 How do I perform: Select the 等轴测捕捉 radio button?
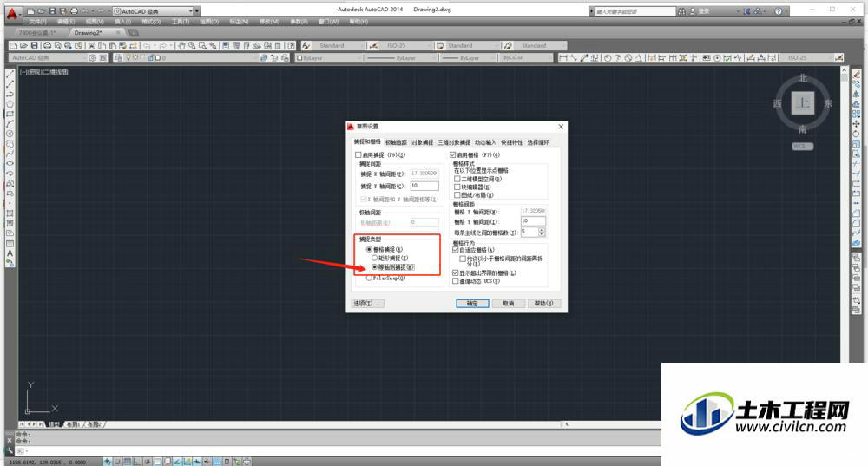[375, 266]
